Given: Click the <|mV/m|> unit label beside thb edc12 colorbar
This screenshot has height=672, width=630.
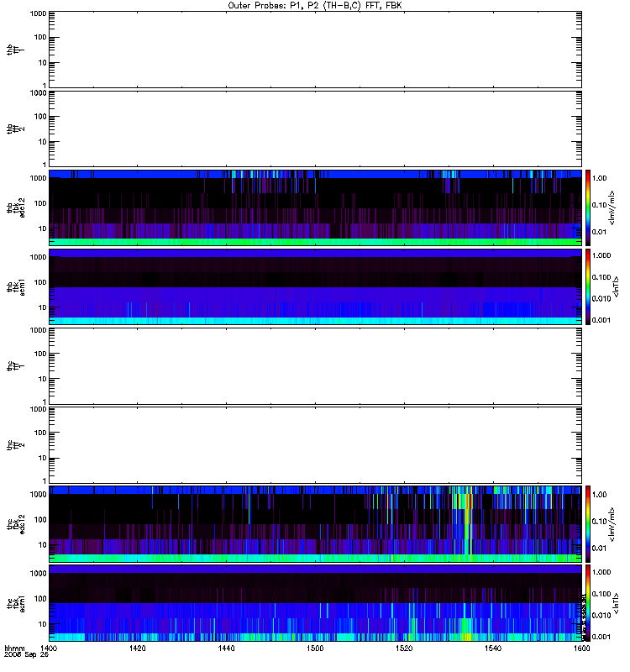Looking at the screenshot, I should [612, 207].
